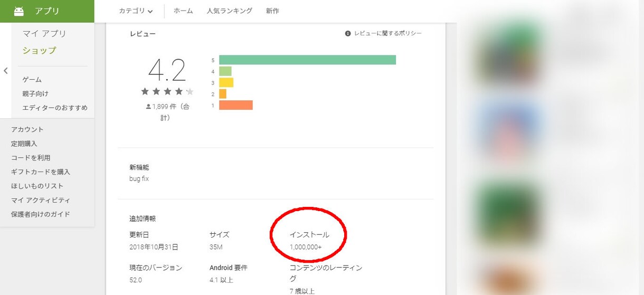Open マイ アプリ in the sidebar
Screen dimensions: 644x295
(x=44, y=34)
